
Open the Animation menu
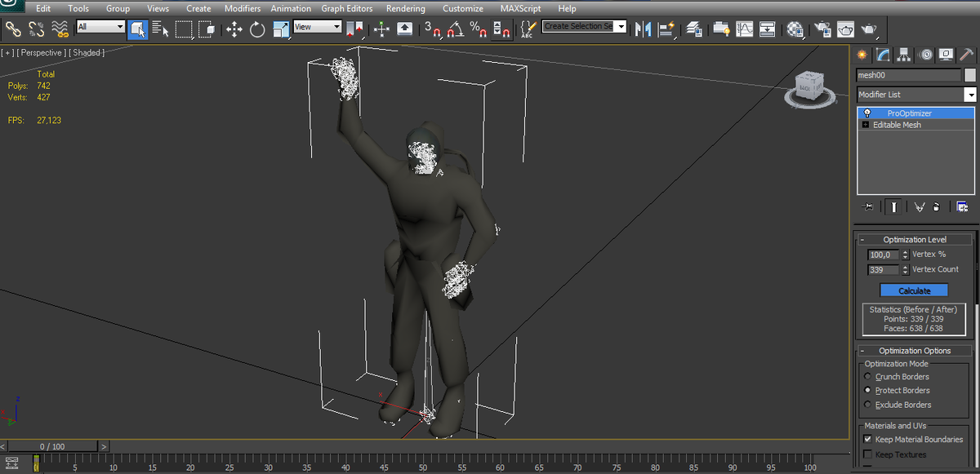[291, 8]
